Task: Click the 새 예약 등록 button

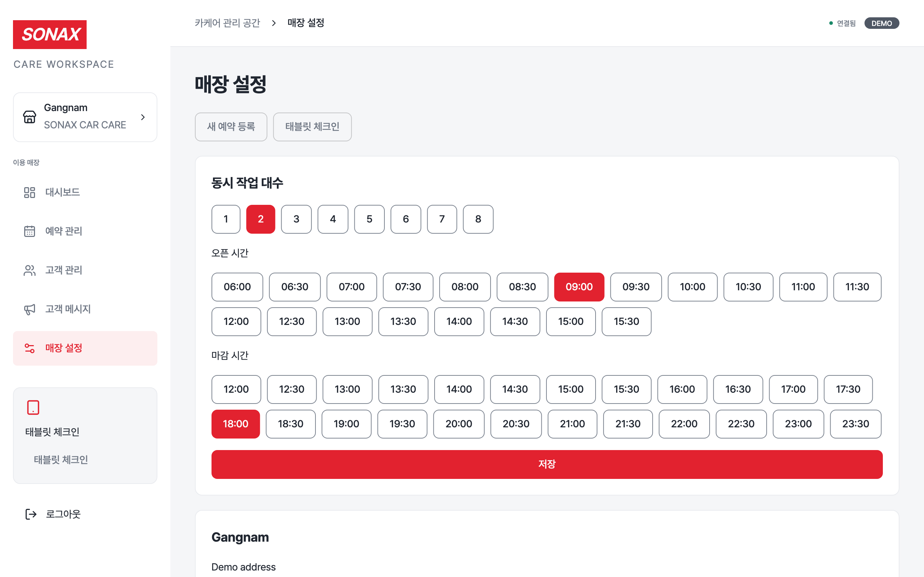Action: (x=231, y=127)
